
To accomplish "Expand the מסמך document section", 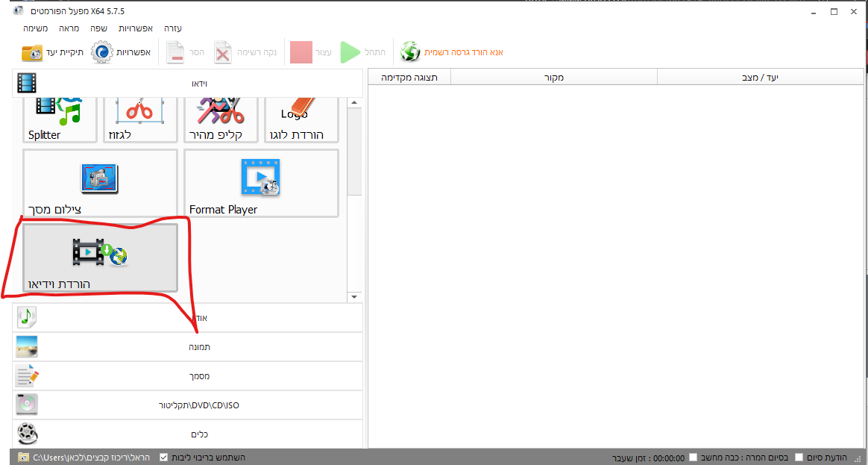I will point(187,375).
